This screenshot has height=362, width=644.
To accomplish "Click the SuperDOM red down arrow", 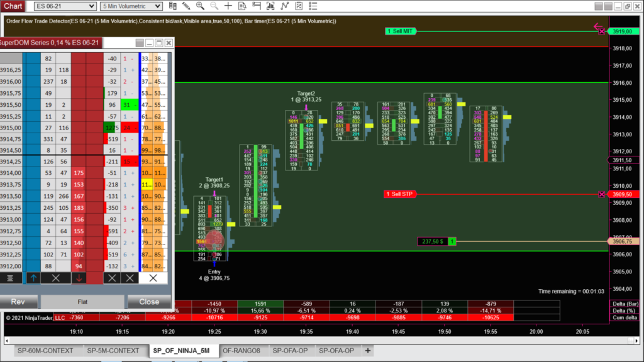I will (79, 278).
